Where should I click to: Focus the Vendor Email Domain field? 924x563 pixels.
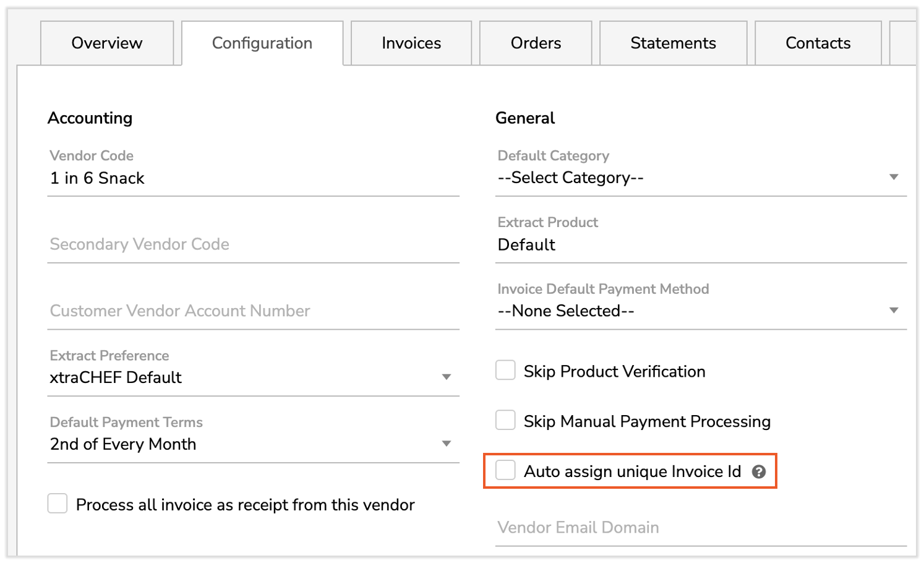click(700, 528)
